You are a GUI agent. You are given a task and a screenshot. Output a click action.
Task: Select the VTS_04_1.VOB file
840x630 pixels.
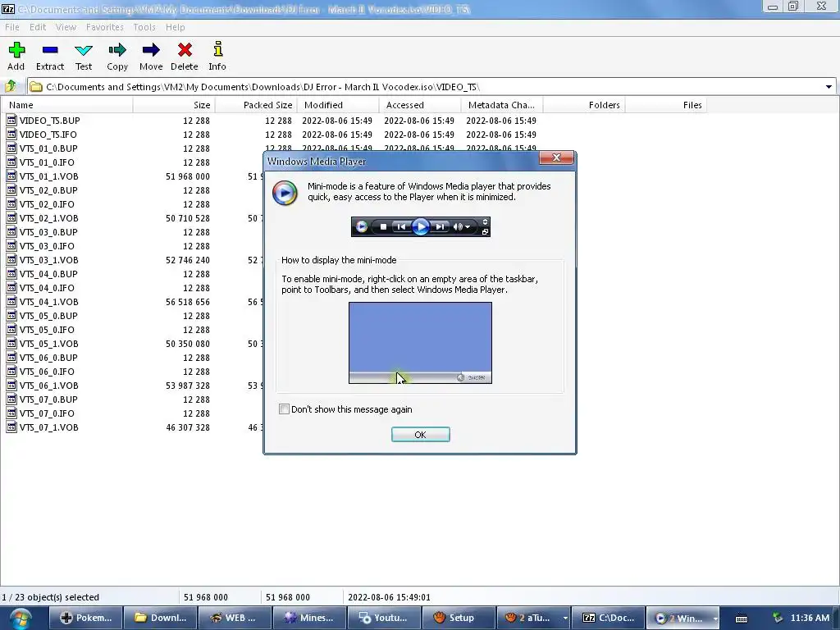48,302
